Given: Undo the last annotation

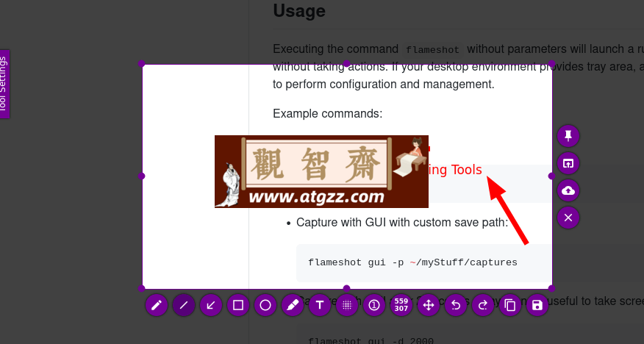Looking at the screenshot, I should click(x=456, y=305).
